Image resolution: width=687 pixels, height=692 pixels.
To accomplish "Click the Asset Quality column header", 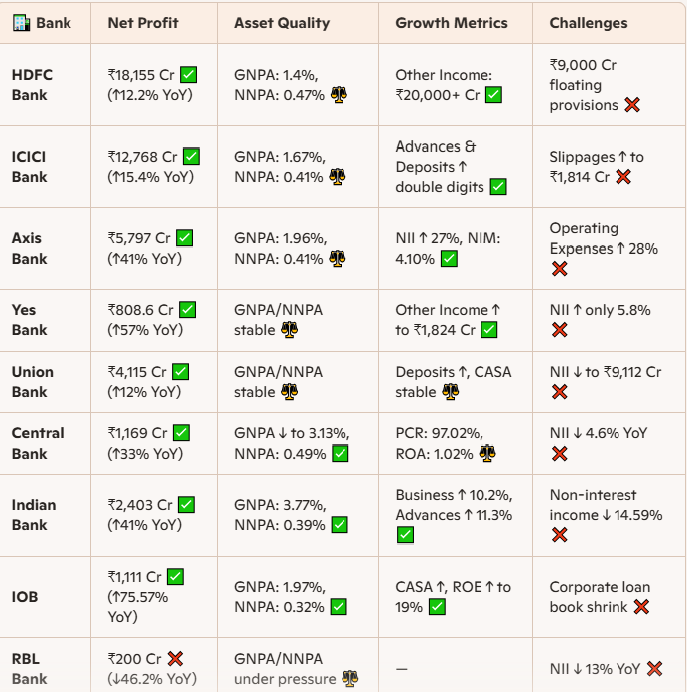I will pyautogui.click(x=282, y=22).
